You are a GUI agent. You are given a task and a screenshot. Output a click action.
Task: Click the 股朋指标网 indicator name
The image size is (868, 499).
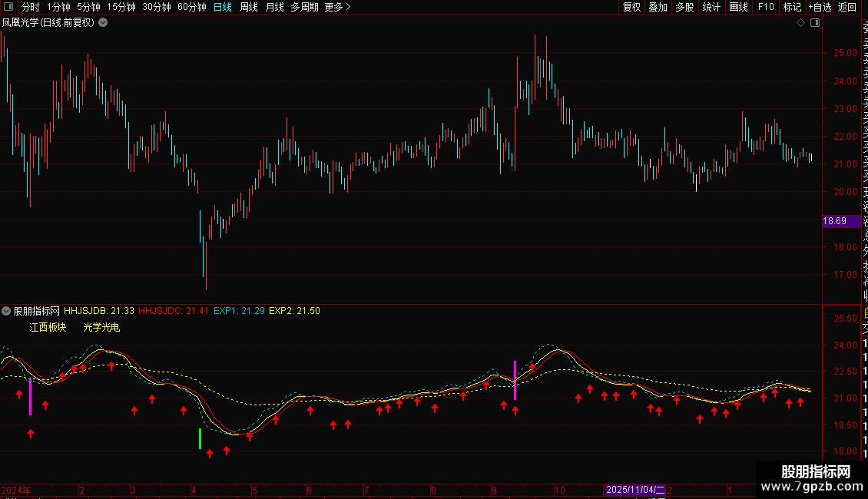37,311
